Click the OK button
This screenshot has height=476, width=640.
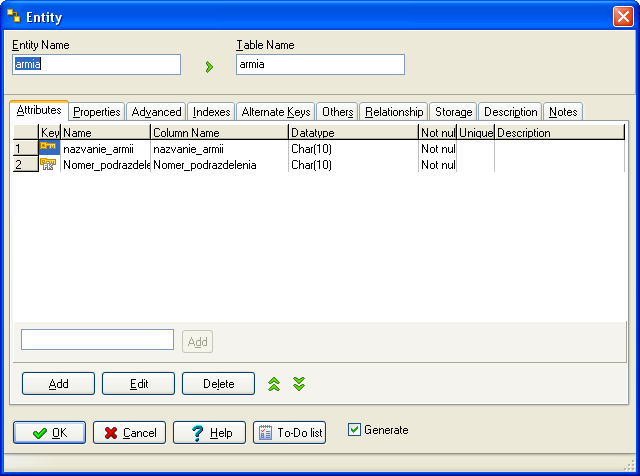coord(49,432)
